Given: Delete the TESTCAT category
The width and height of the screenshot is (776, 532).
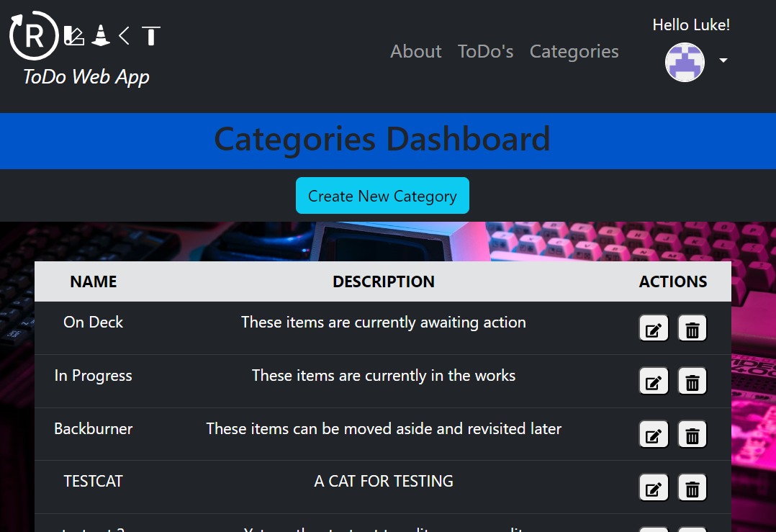Looking at the screenshot, I should click(692, 488).
